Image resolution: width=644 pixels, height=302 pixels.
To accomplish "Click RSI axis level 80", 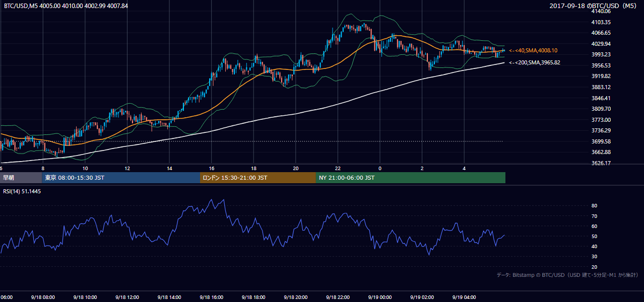I will tap(594, 206).
